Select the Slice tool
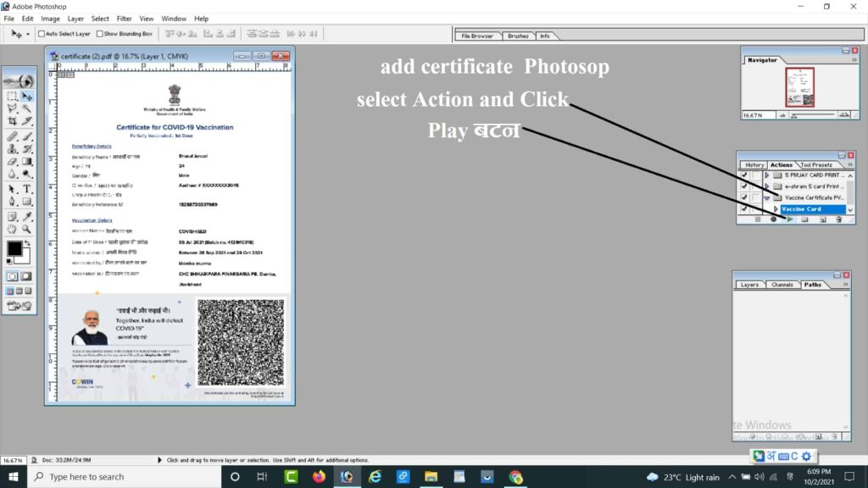This screenshot has width=868, height=488. tap(26, 120)
